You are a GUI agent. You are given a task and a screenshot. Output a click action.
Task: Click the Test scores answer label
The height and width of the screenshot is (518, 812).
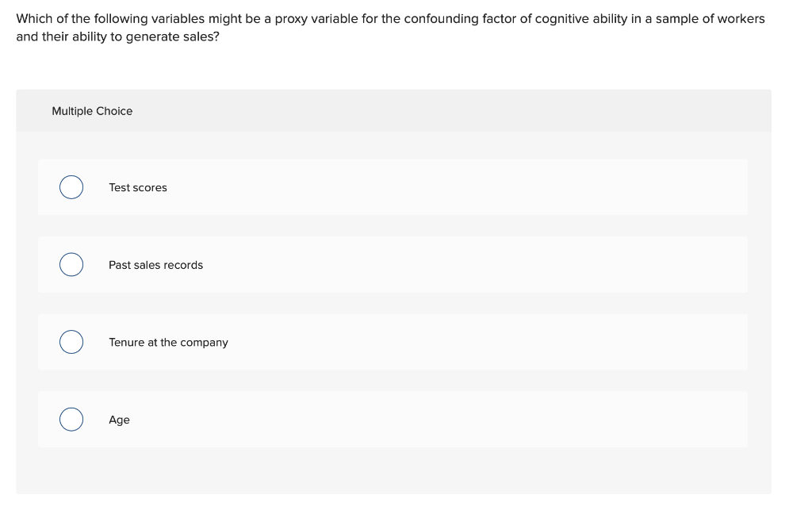click(138, 188)
